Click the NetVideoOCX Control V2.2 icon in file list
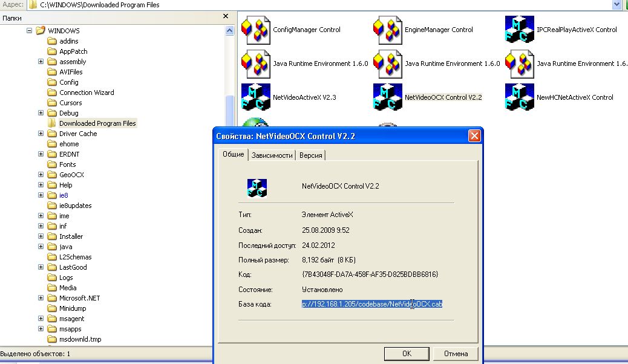 388,97
